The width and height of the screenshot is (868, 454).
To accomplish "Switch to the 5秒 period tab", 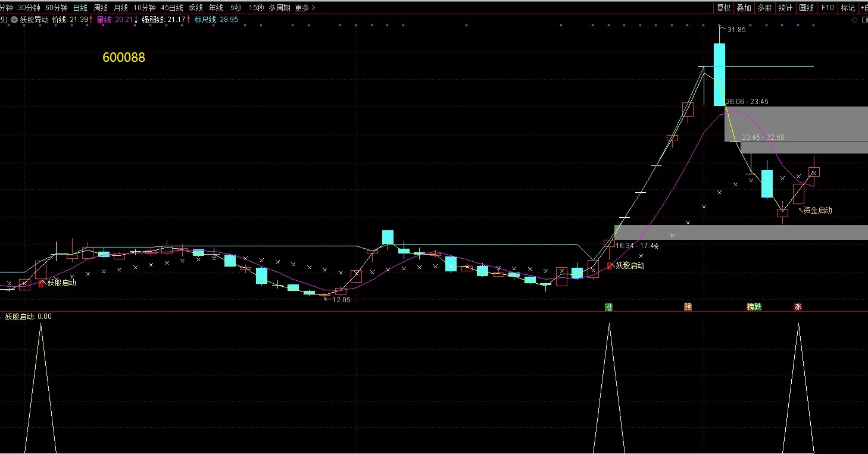I will (236, 8).
